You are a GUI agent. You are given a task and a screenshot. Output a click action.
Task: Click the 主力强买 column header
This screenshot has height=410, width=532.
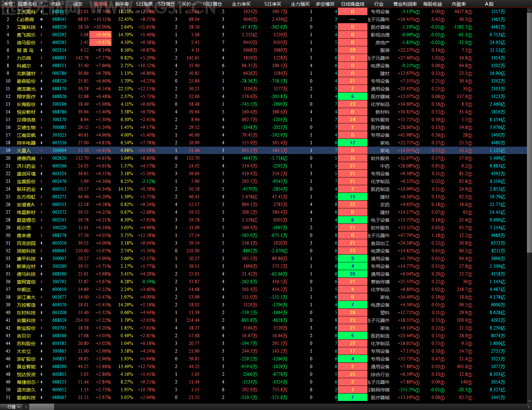tap(300, 4)
